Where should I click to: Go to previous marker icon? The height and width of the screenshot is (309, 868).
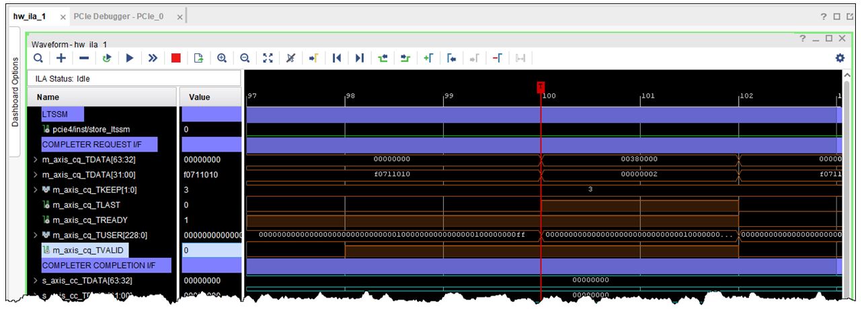(451, 58)
